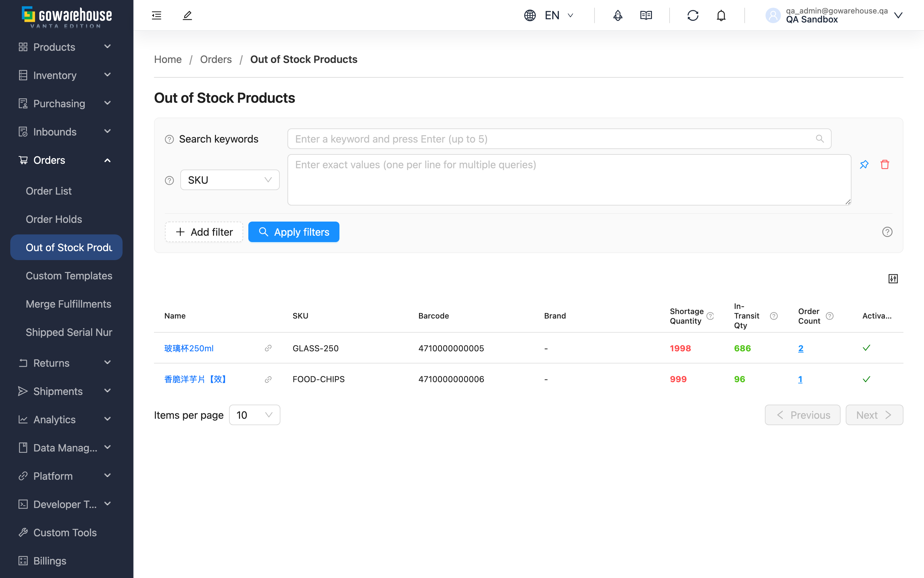Open the documentation book icon
This screenshot has width=924, height=578.
[x=646, y=15]
